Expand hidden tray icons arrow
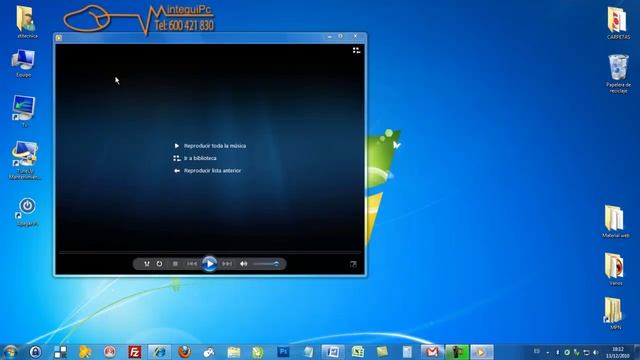The image size is (640, 360). 548,352
